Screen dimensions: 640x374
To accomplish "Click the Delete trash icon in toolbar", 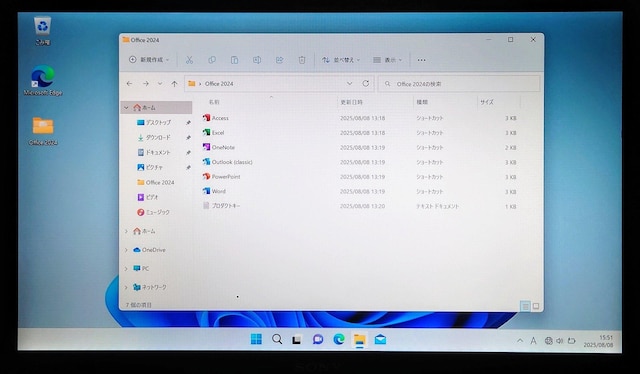I will (x=302, y=60).
